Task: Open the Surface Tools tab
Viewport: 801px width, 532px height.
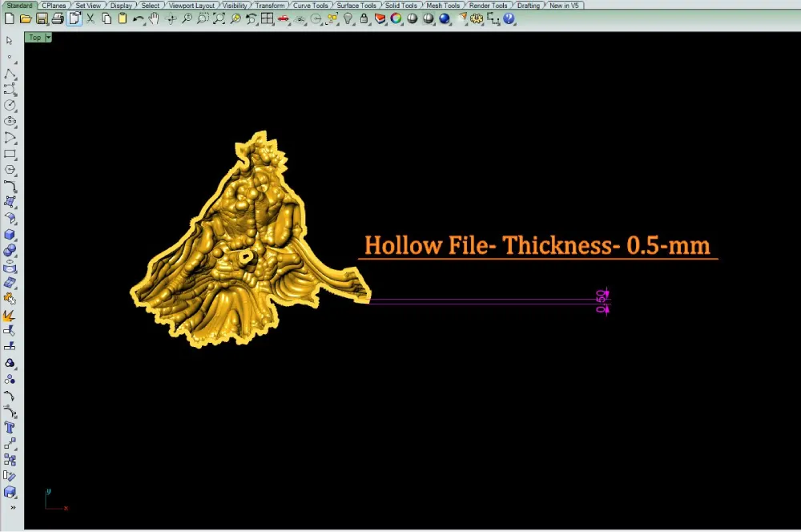Action: pos(356,5)
